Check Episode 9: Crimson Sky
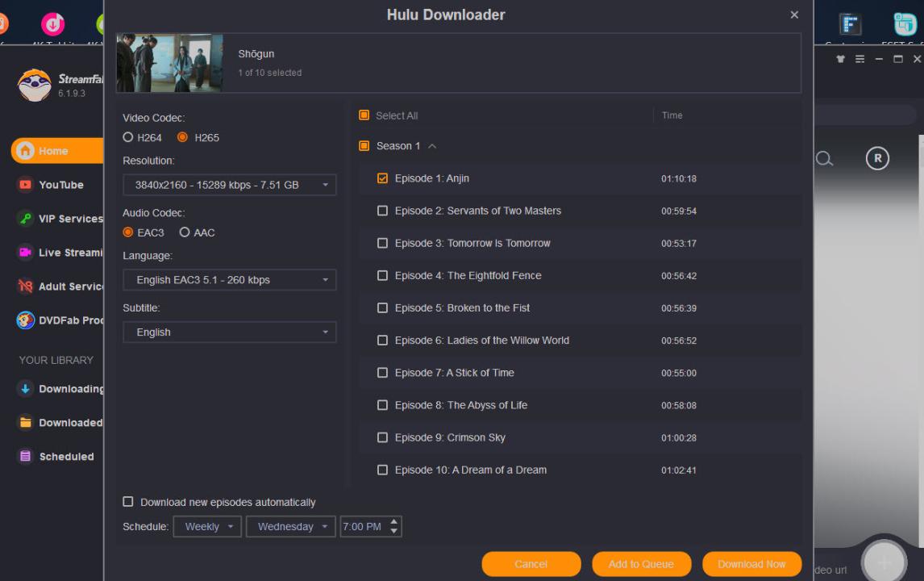The image size is (924, 581). point(382,437)
